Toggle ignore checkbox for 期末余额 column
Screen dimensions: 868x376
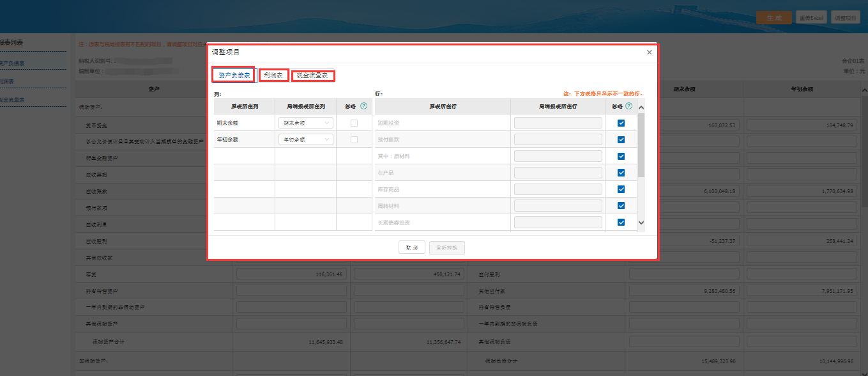pos(354,123)
